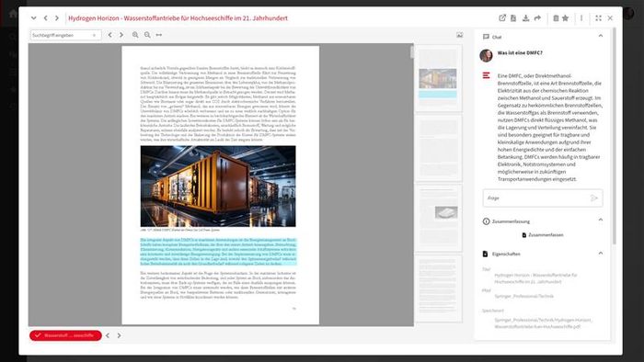Screen dimensions: 644x362
Task: Collapse the Eigenschaften section
Action: point(601,254)
